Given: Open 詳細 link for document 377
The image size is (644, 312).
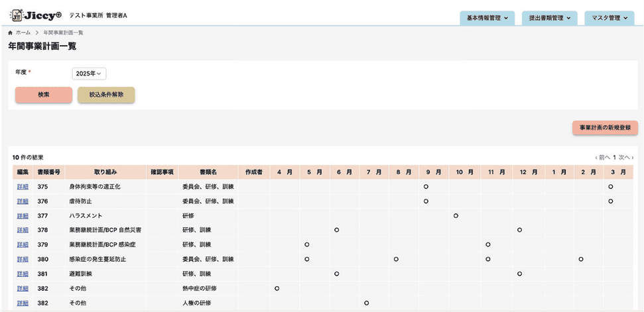Looking at the screenshot, I should pos(23,215).
